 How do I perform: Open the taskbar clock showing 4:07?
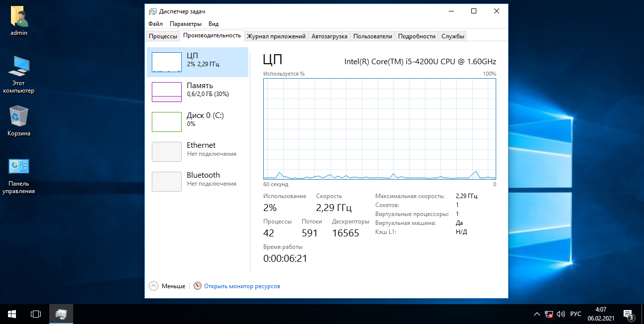tap(601, 314)
